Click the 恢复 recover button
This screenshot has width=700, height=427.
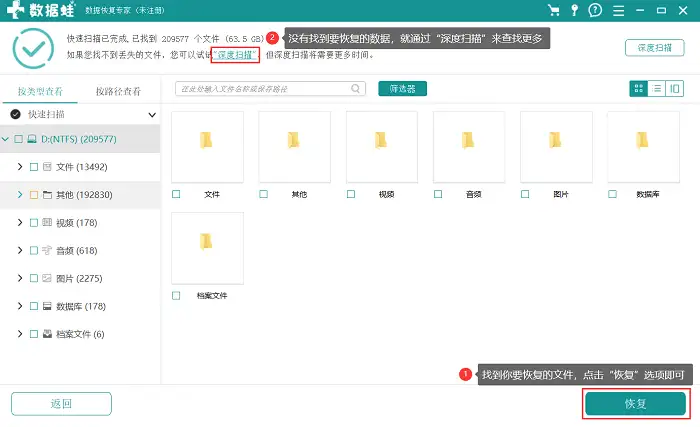click(x=635, y=404)
